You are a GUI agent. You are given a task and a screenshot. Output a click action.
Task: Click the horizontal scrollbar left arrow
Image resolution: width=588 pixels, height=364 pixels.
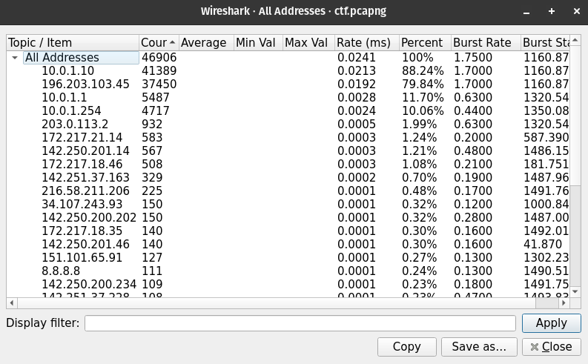(x=12, y=302)
